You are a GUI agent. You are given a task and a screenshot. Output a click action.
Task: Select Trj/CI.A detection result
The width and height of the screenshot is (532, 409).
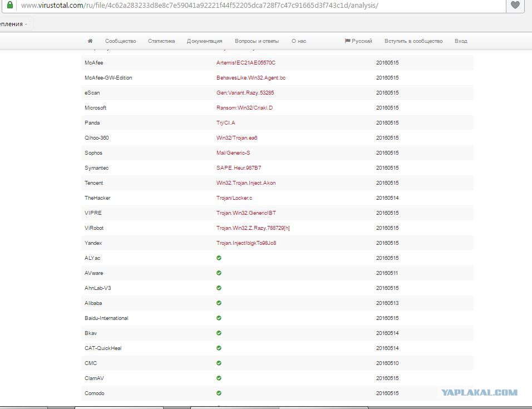(225, 123)
